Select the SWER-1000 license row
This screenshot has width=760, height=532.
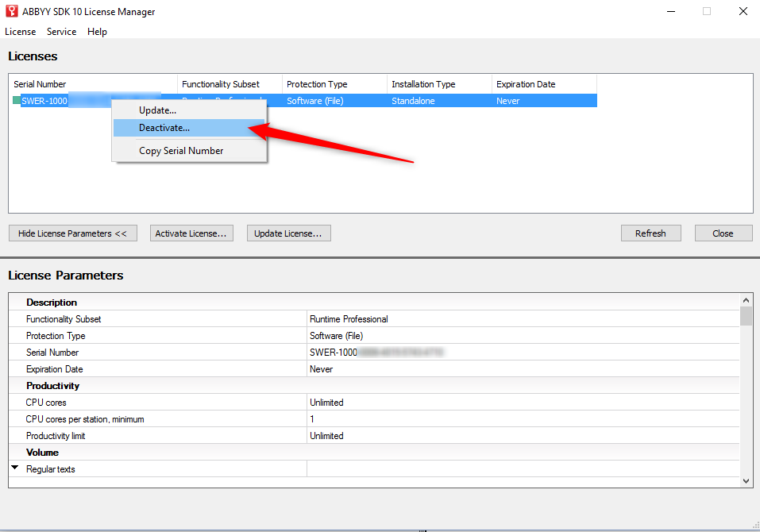pyautogui.click(x=304, y=100)
